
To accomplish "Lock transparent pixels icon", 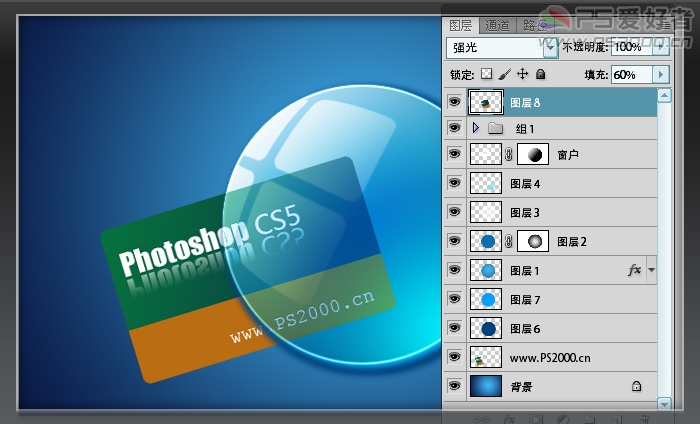I will tap(487, 74).
